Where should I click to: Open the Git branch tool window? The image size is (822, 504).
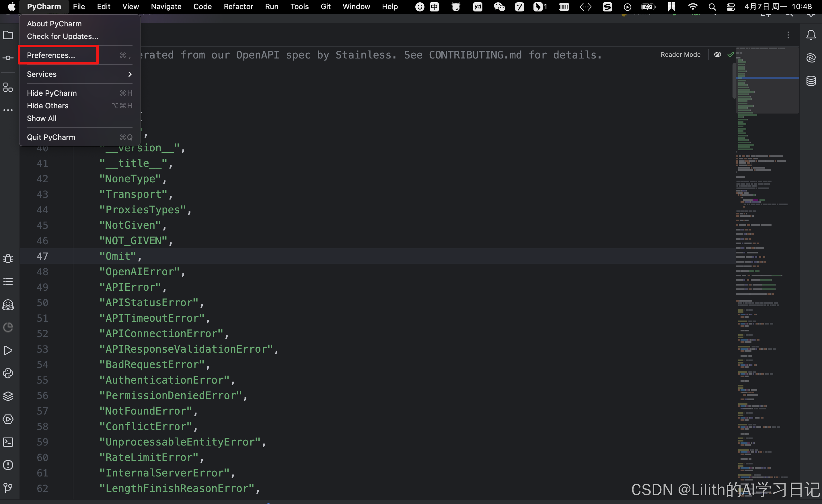click(x=8, y=488)
